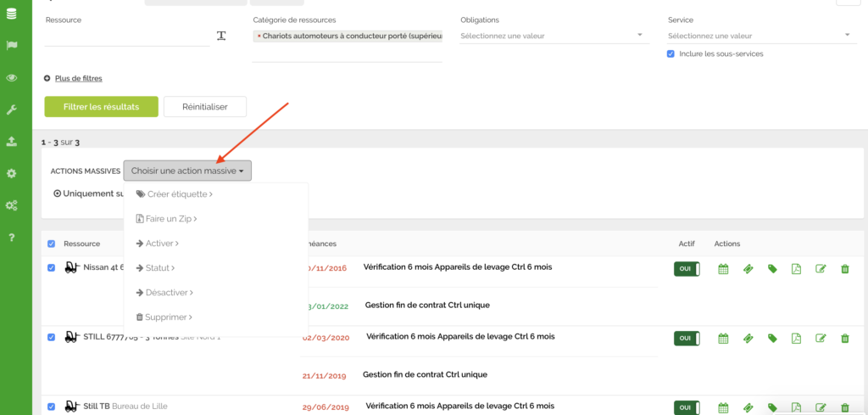This screenshot has width=868, height=415.
Task: Expand the Service dropdown
Action: coord(759,36)
